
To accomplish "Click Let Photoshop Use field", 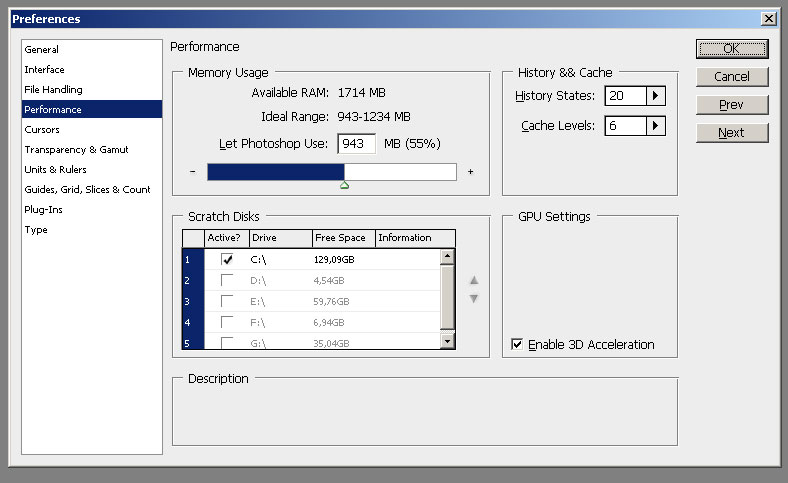I will (356, 144).
